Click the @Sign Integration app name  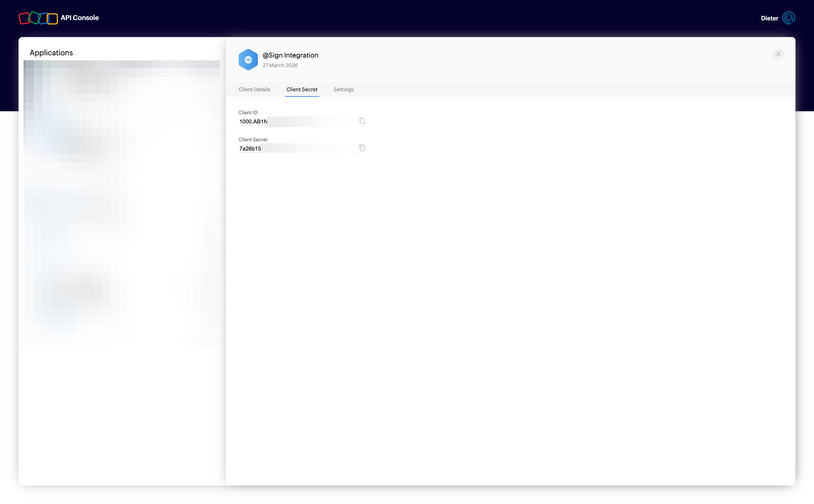[x=290, y=55]
